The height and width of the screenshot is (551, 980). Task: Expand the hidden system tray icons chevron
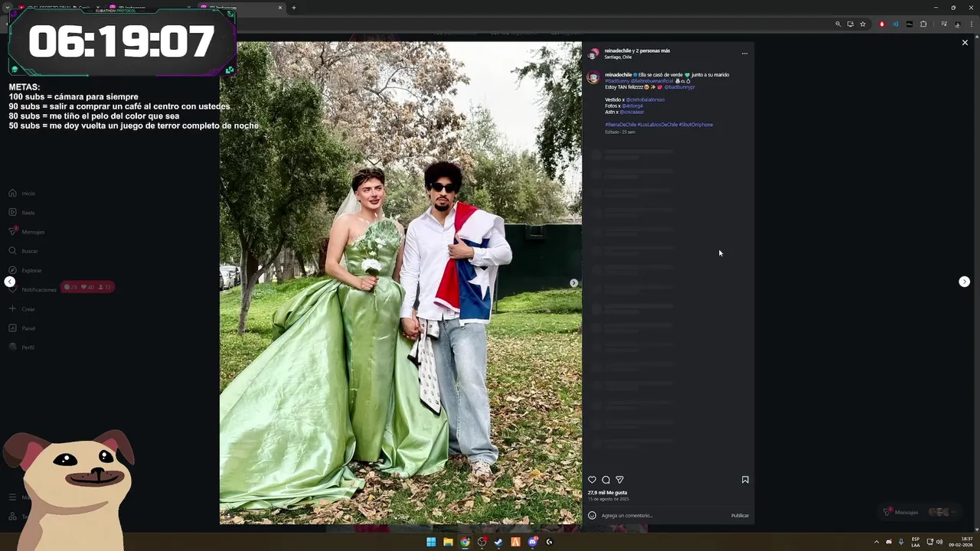pyautogui.click(x=877, y=542)
